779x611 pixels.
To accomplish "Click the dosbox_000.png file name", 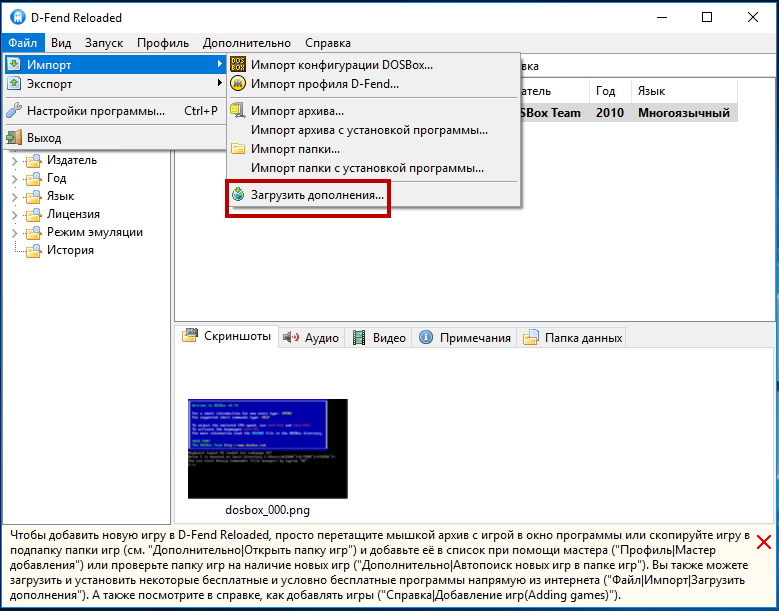I will tap(267, 510).
